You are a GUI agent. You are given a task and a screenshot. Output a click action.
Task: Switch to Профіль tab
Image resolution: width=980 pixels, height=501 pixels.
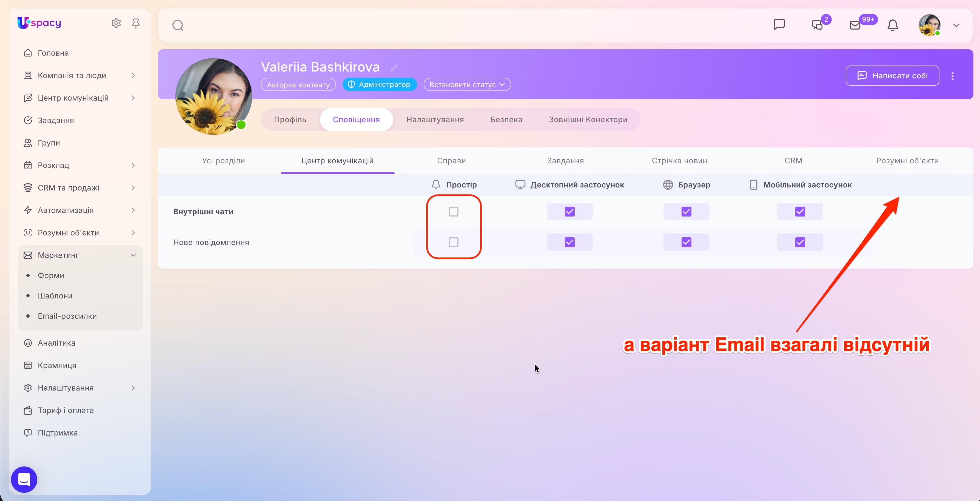[290, 119]
